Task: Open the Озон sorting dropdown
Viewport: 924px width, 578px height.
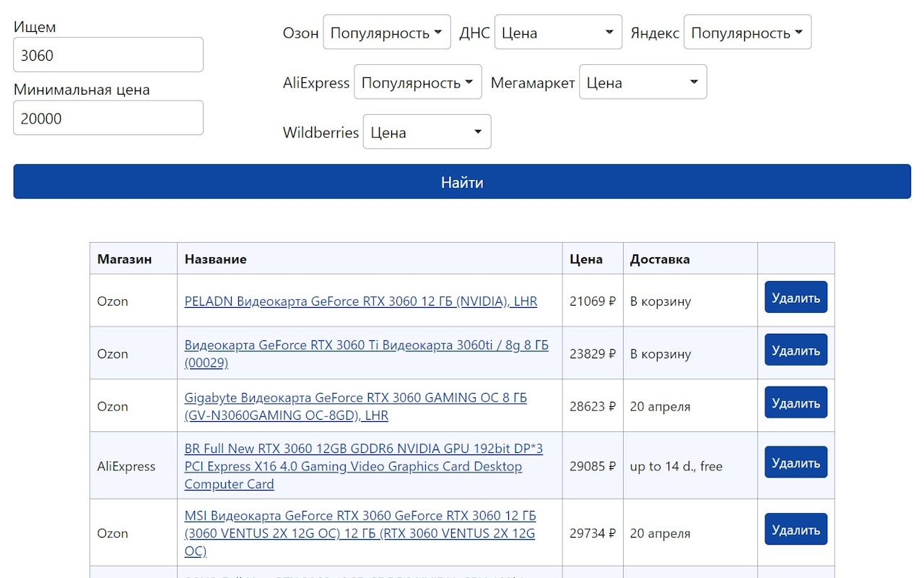Action: point(387,33)
